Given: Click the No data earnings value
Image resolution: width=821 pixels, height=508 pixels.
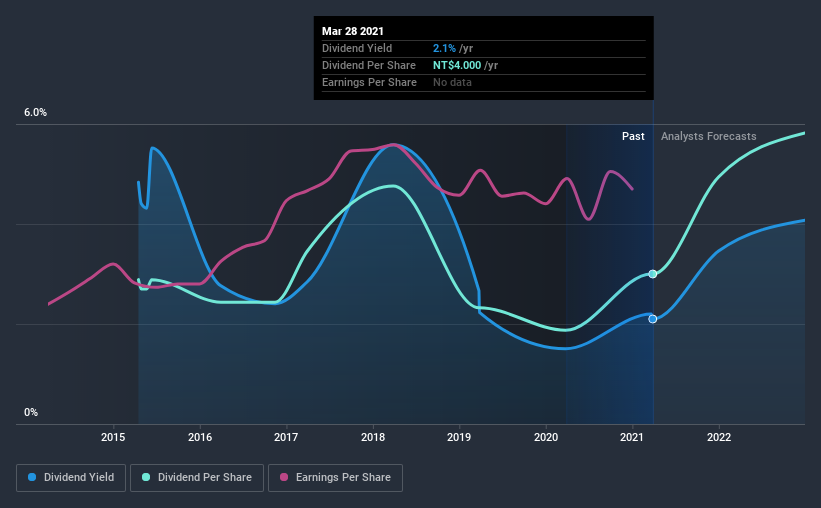Looking at the screenshot, I should pyautogui.click(x=452, y=82).
